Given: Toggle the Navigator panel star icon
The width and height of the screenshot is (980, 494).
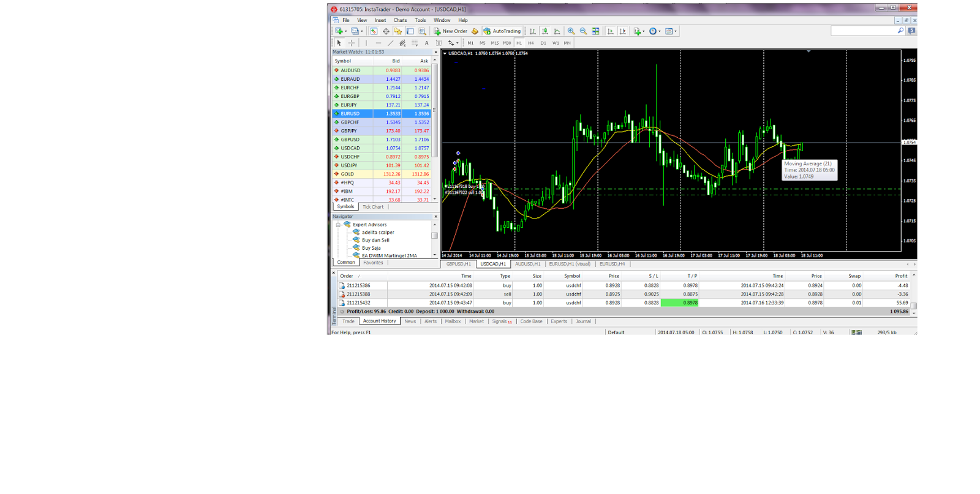Looking at the screenshot, I should point(398,31).
